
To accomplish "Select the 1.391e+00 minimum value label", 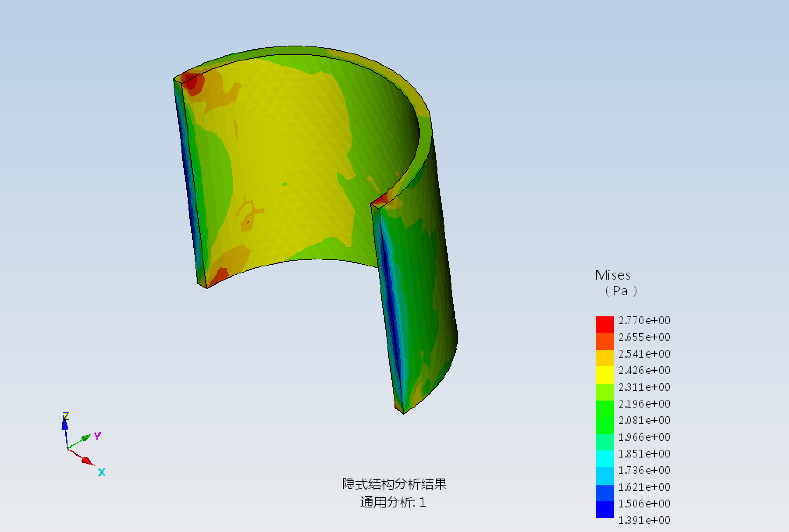I will [644, 521].
